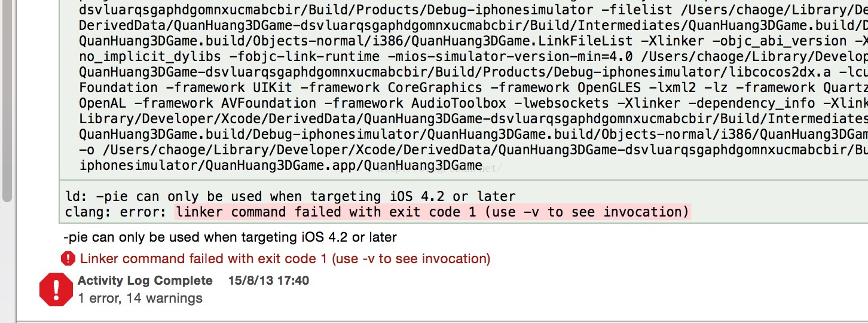
Task: Click the log line starting "QuanHuang3DGame.build/Debug-iphonesimulator"
Action: tap(473, 134)
